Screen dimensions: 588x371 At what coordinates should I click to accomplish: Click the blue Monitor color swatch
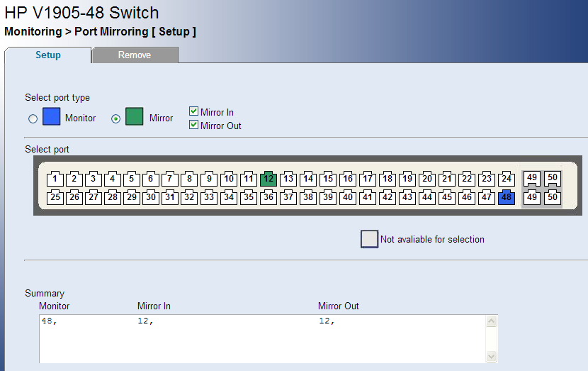point(52,116)
